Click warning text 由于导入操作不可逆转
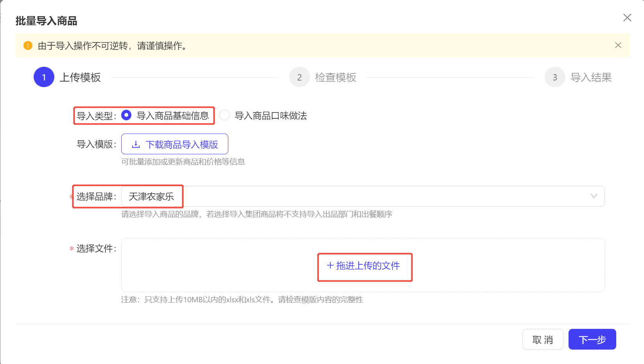This screenshot has width=644, height=364. coord(114,46)
